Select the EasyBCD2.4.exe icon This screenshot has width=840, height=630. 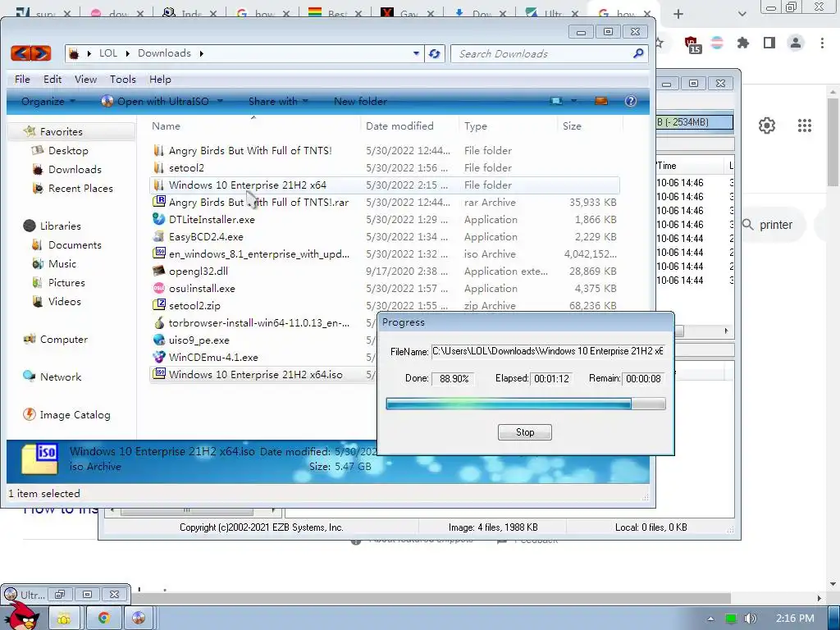158,236
